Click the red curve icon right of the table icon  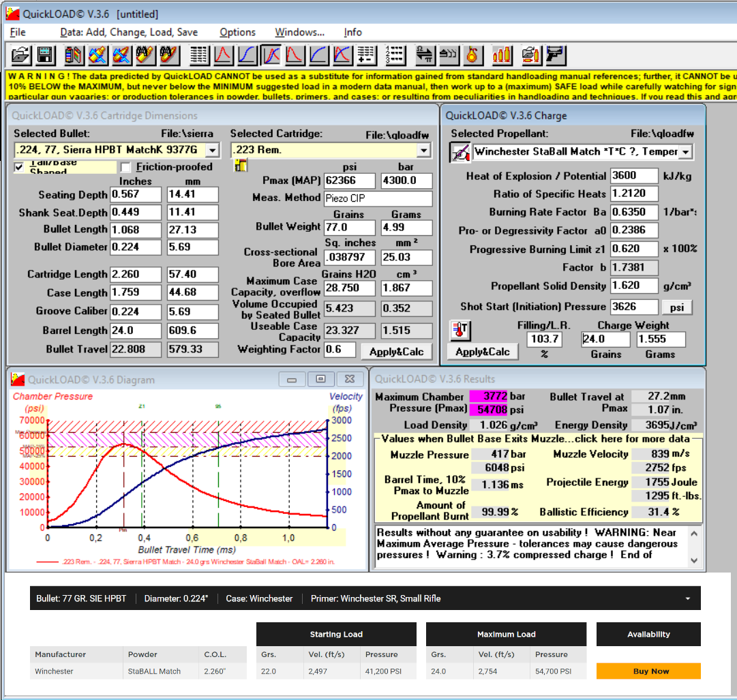click(x=223, y=55)
